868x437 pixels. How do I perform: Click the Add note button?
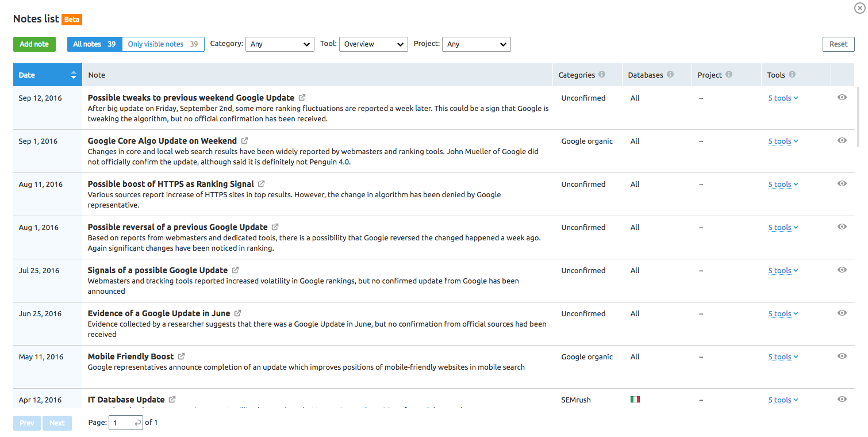[34, 44]
